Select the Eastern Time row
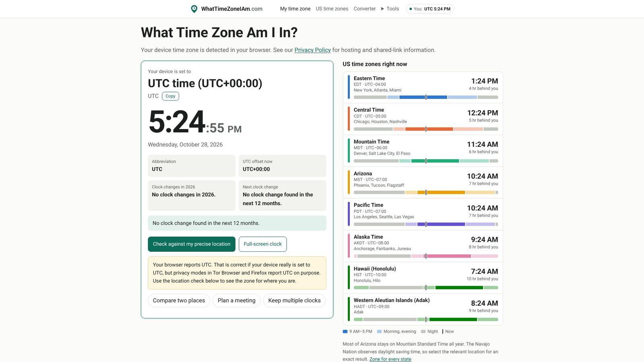The image size is (644, 362). pos(423,87)
